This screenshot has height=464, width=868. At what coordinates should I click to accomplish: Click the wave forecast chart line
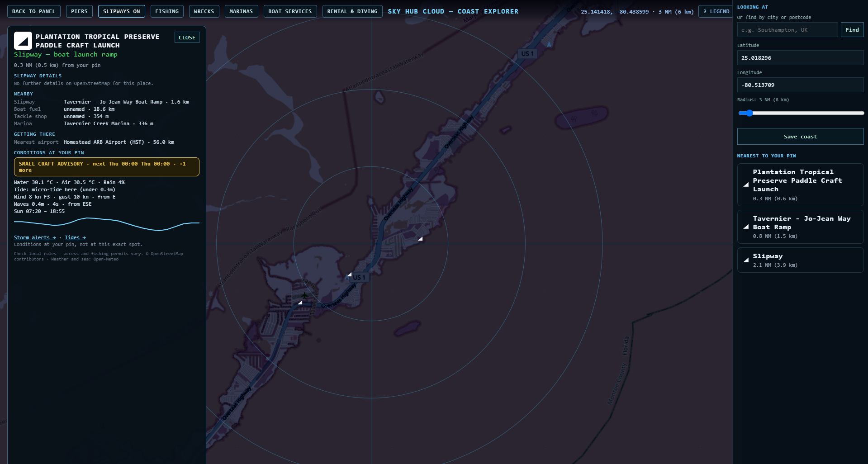click(x=106, y=224)
